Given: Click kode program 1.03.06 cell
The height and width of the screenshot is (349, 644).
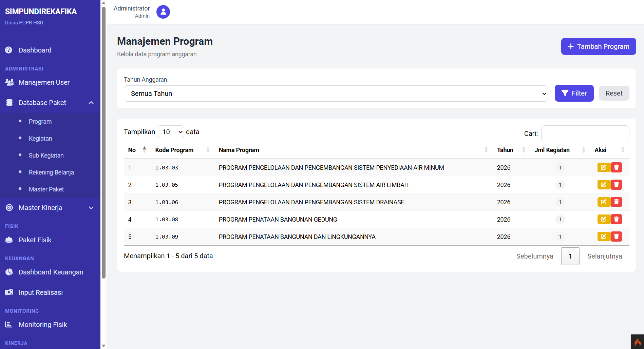Looking at the screenshot, I should pyautogui.click(x=167, y=202).
